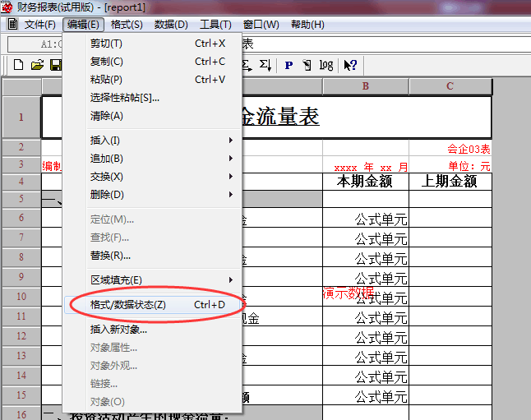This screenshot has height=420, width=531.
Task: Click the context help arrow-question icon
Action: click(350, 65)
